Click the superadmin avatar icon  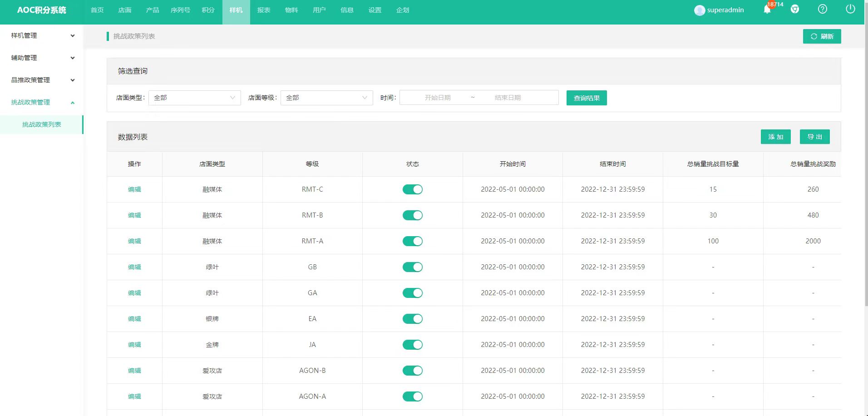pos(700,10)
